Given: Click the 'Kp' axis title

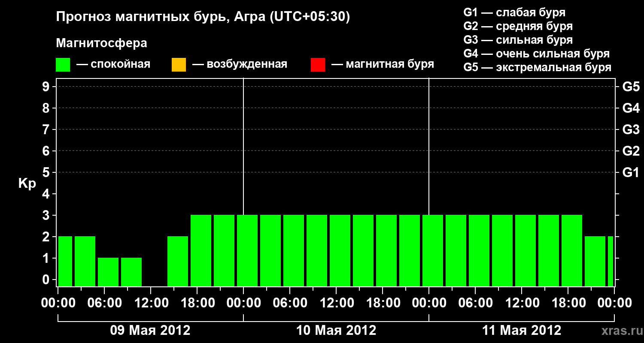Looking at the screenshot, I should coord(27,184).
